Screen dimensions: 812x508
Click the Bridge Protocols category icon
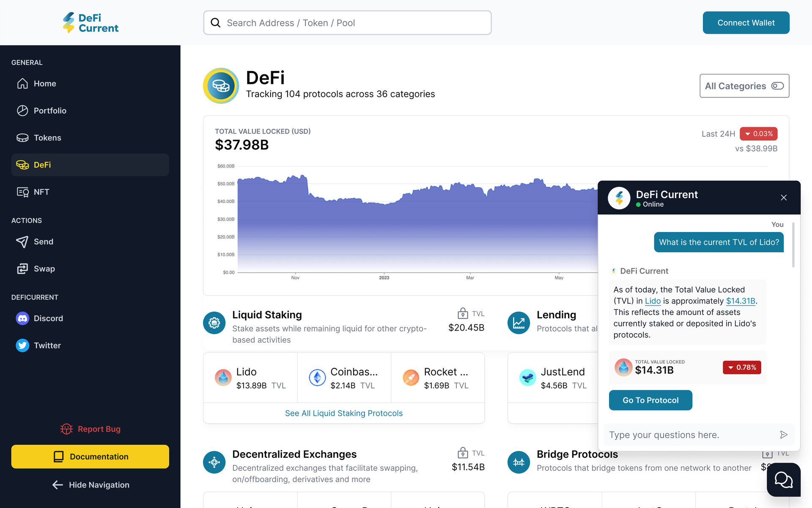[518, 462]
